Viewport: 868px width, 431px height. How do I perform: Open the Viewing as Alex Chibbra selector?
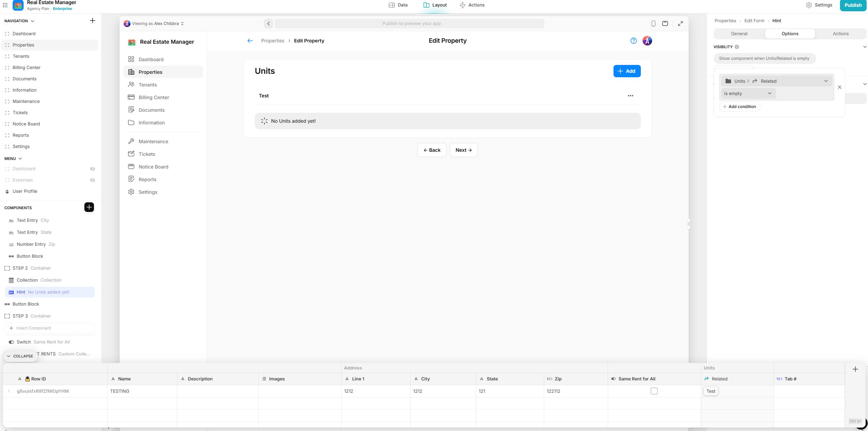154,24
